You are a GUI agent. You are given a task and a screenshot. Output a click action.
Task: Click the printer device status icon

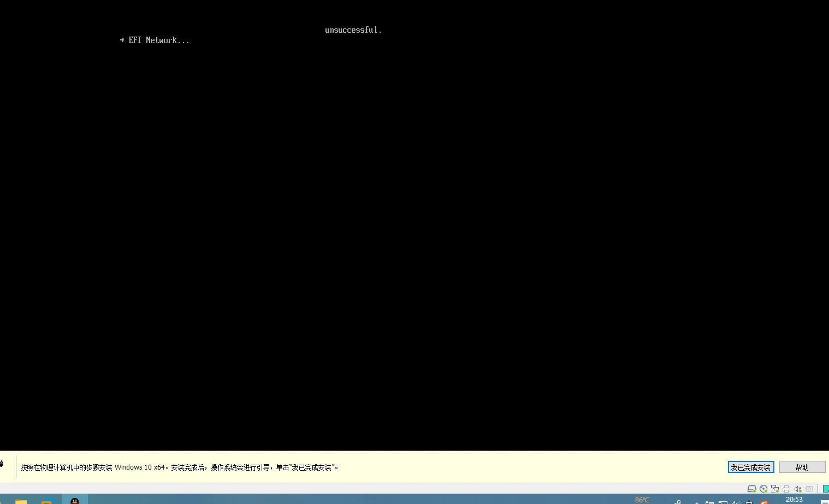pos(786,489)
